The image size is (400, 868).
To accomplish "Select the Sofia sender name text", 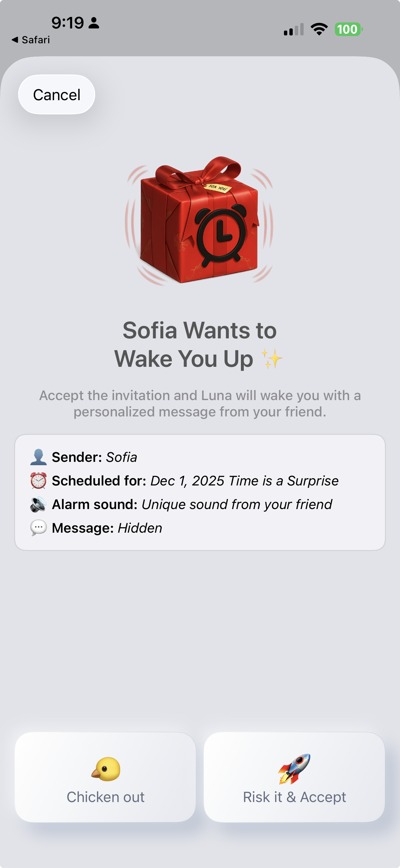I will tap(122, 457).
